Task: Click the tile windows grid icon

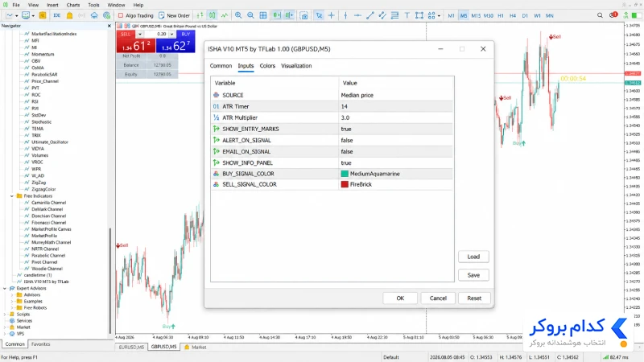Action: click(x=263, y=15)
